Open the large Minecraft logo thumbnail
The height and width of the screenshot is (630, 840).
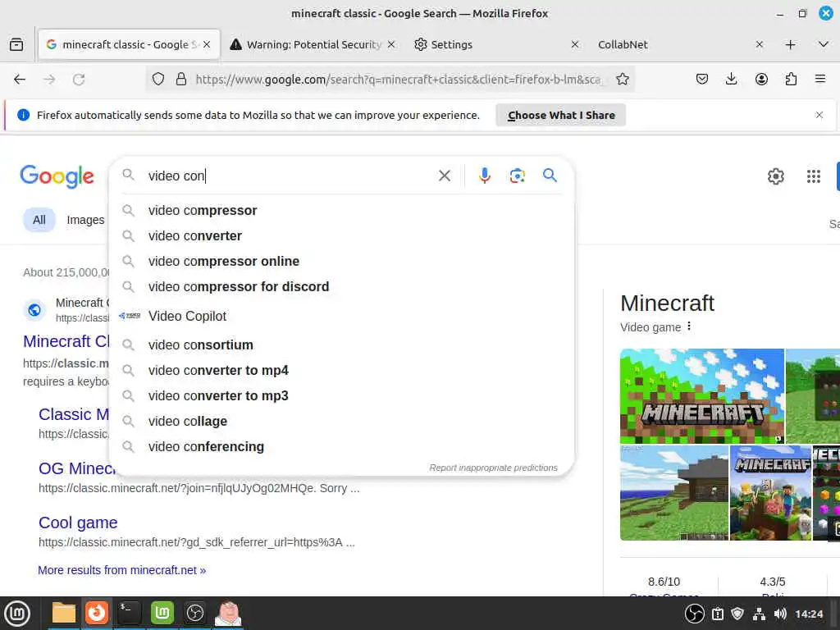[702, 396]
